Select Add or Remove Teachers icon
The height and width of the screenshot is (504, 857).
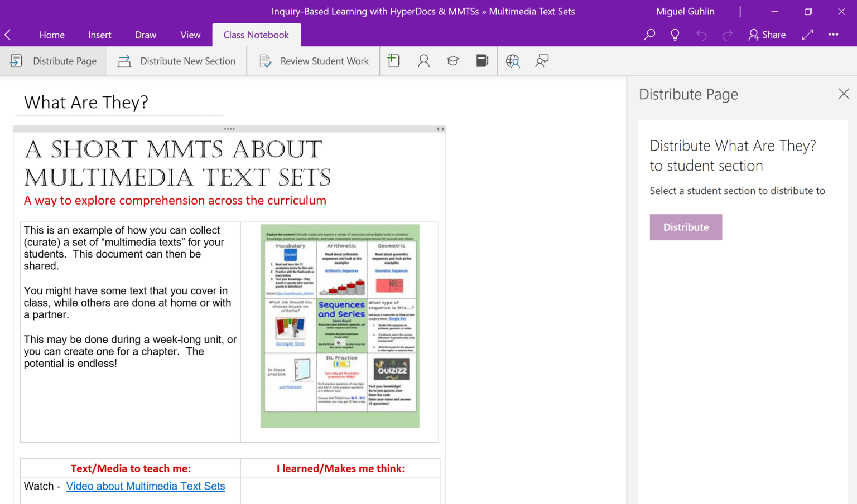(x=452, y=61)
